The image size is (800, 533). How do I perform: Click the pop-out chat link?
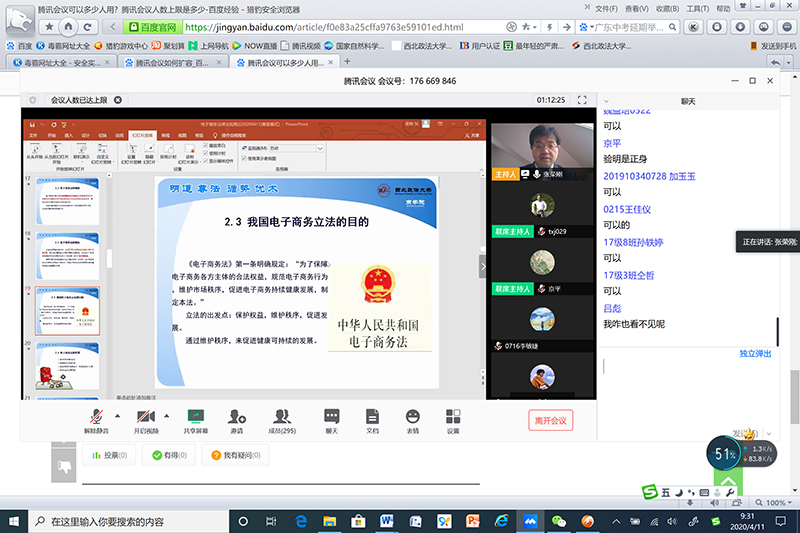(755, 353)
